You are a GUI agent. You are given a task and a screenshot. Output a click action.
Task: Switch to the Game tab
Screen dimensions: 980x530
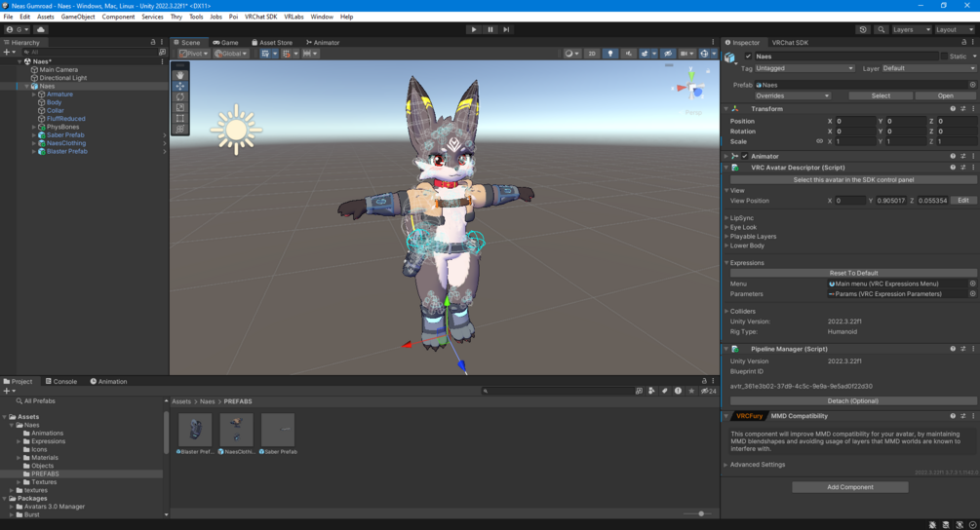click(x=225, y=43)
